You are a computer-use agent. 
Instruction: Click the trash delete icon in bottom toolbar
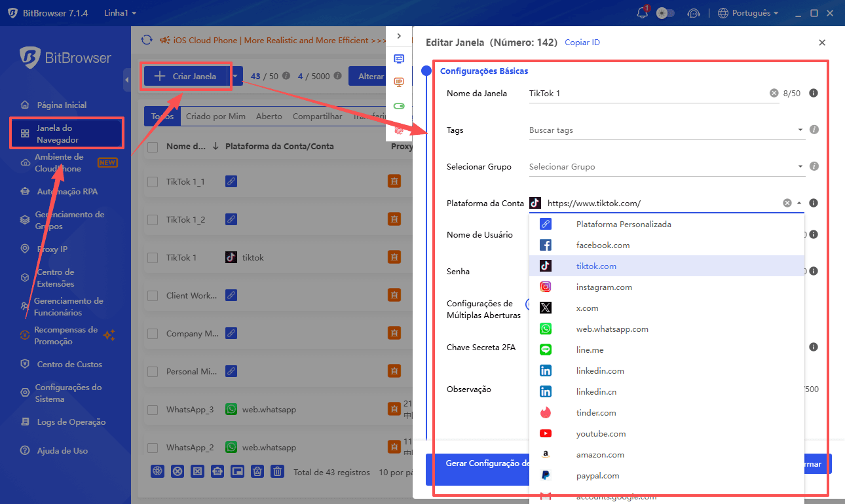[278, 471]
